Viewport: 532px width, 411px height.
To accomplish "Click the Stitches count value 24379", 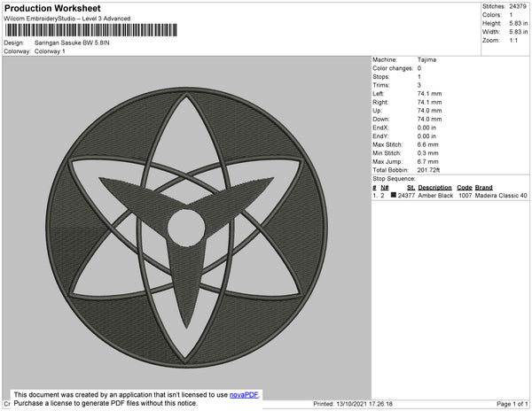I will (x=518, y=6).
